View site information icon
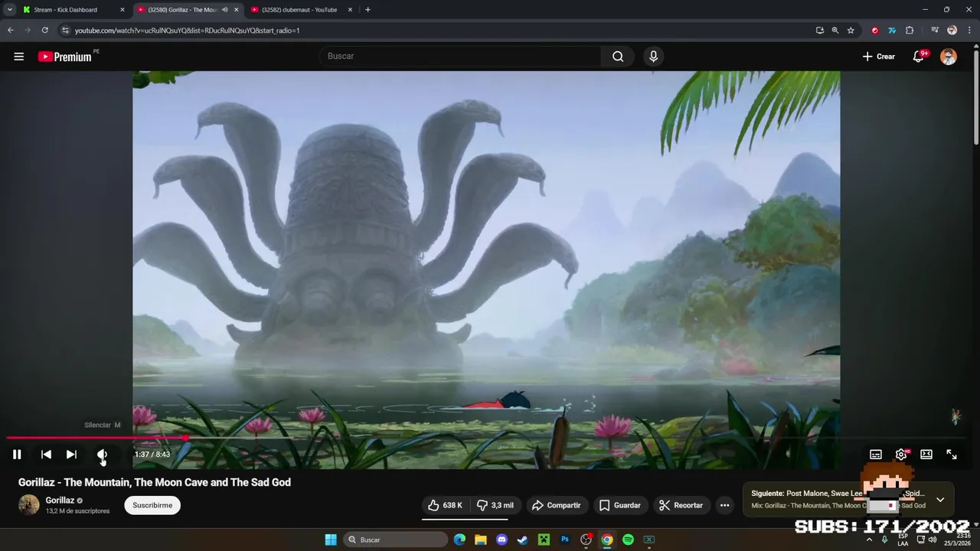 (x=66, y=31)
